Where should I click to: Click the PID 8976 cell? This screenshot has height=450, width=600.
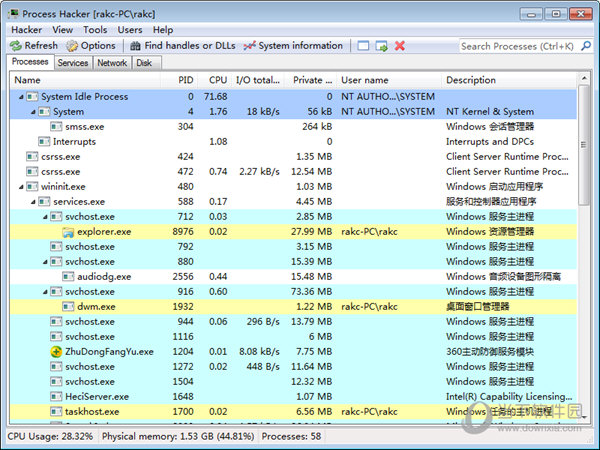tap(183, 232)
